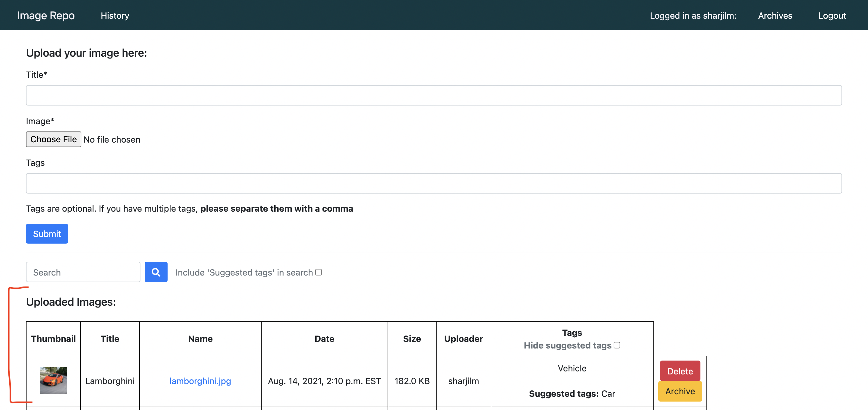
Task: Enable 'Include Suggested tags in search' checkbox
Action: pos(319,272)
